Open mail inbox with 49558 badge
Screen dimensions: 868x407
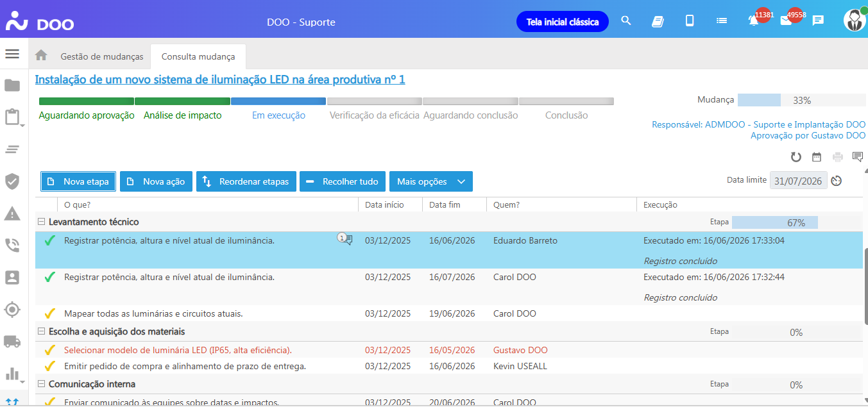coord(787,20)
